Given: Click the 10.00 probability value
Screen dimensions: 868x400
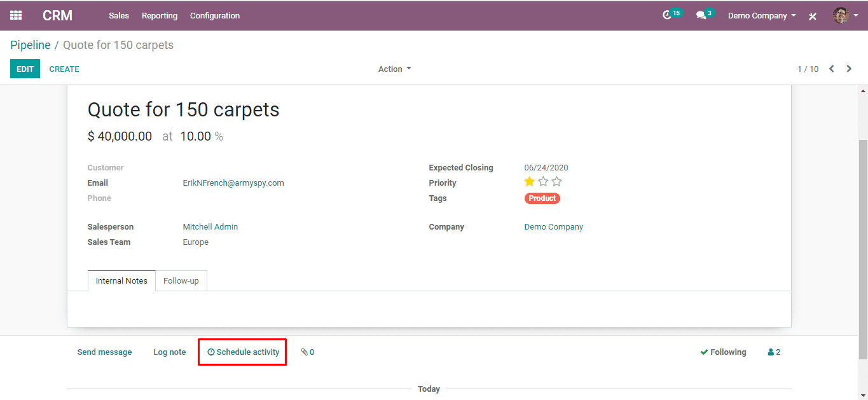Looking at the screenshot, I should [195, 136].
